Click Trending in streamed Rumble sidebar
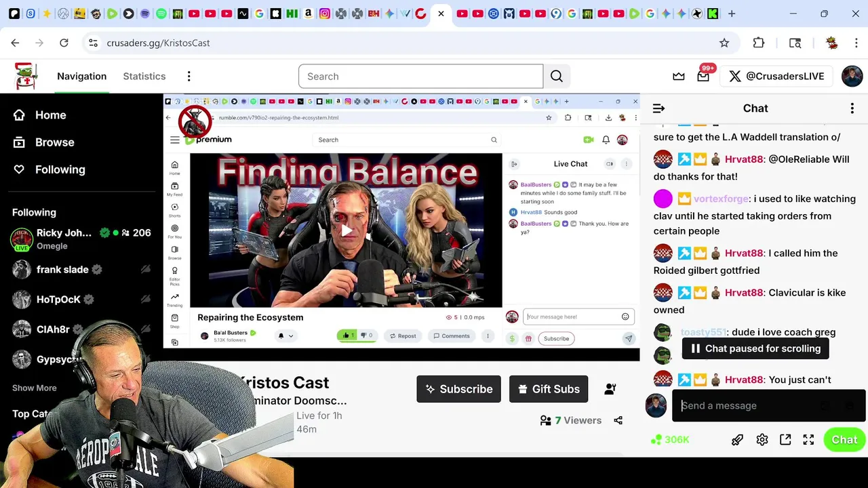 point(174,300)
